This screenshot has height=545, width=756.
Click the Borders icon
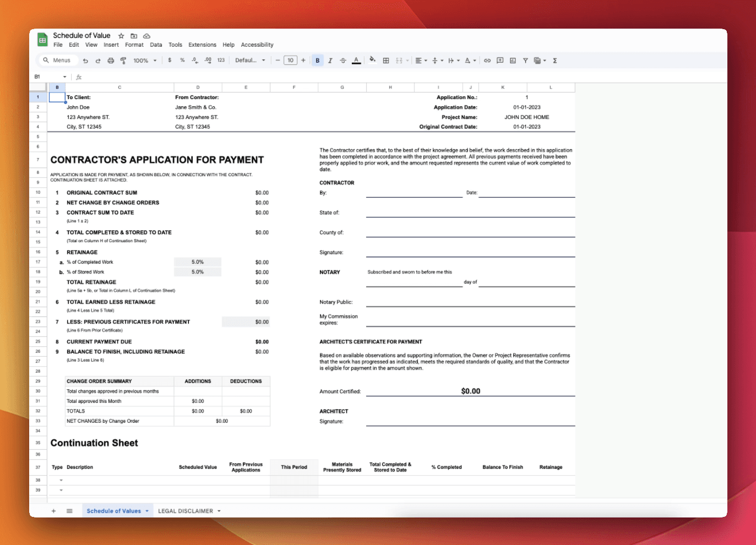[x=386, y=61]
